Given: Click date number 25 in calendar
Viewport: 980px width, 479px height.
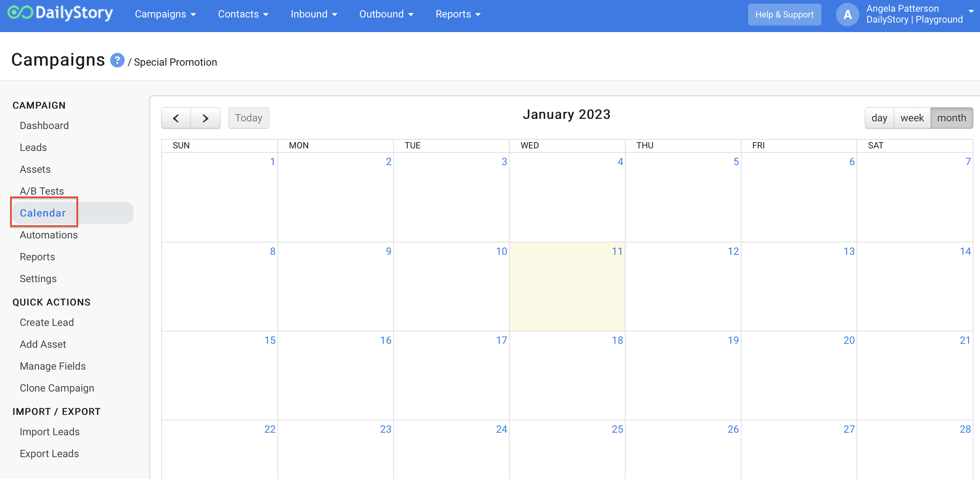Looking at the screenshot, I should click(617, 429).
